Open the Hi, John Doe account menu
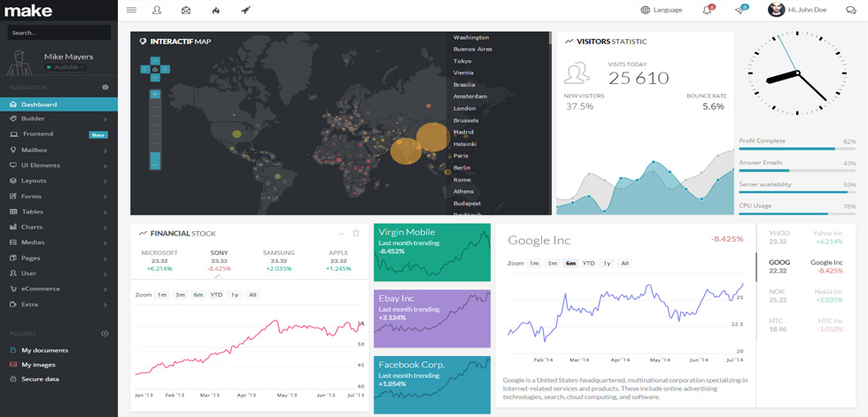The width and height of the screenshot is (868, 417). point(807,10)
